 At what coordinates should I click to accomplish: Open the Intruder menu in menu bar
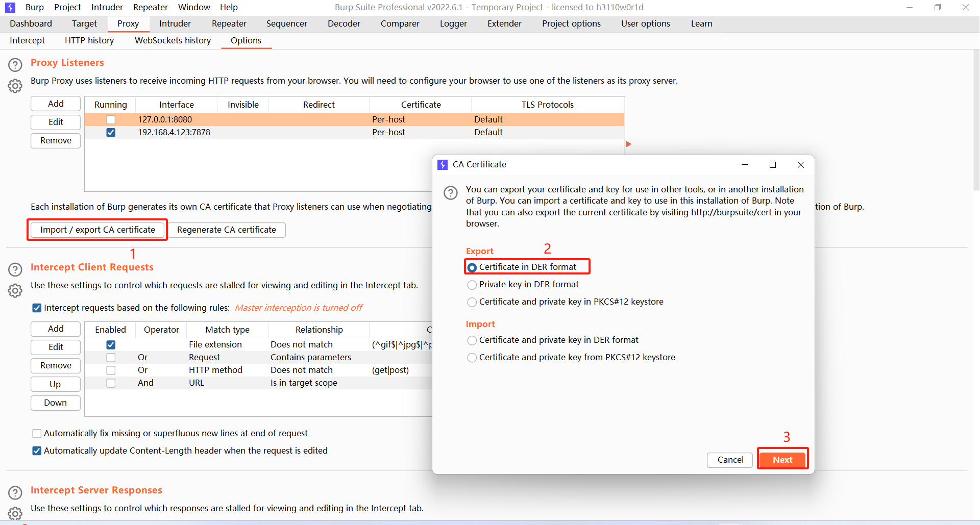point(107,7)
